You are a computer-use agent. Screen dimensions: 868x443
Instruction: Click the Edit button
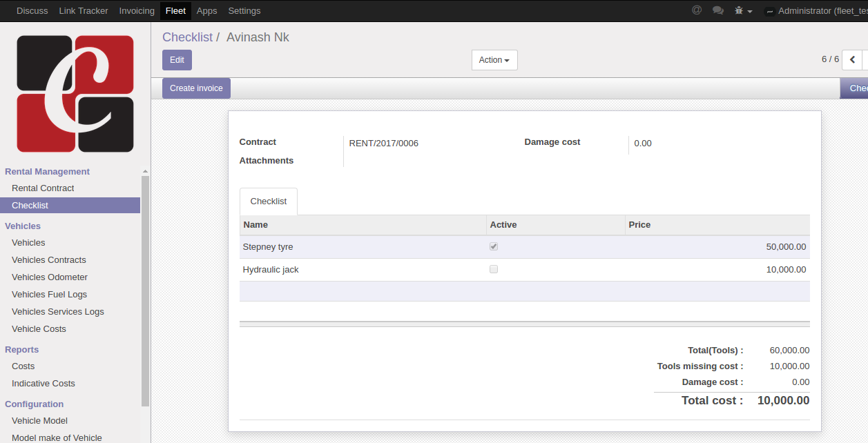pos(177,60)
